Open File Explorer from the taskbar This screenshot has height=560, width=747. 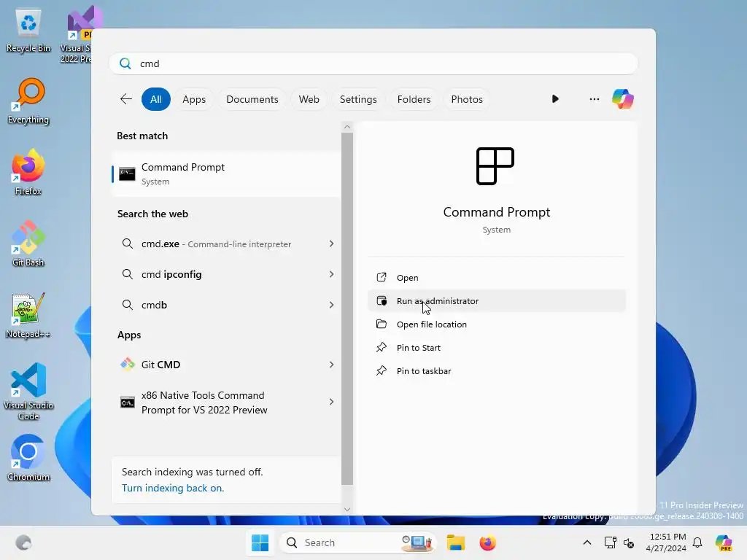pos(455,542)
